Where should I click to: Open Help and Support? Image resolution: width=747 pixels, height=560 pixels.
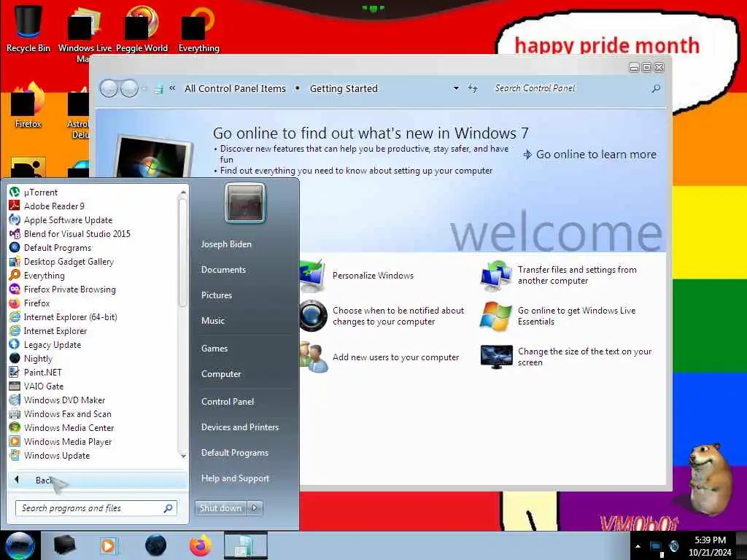click(x=236, y=478)
